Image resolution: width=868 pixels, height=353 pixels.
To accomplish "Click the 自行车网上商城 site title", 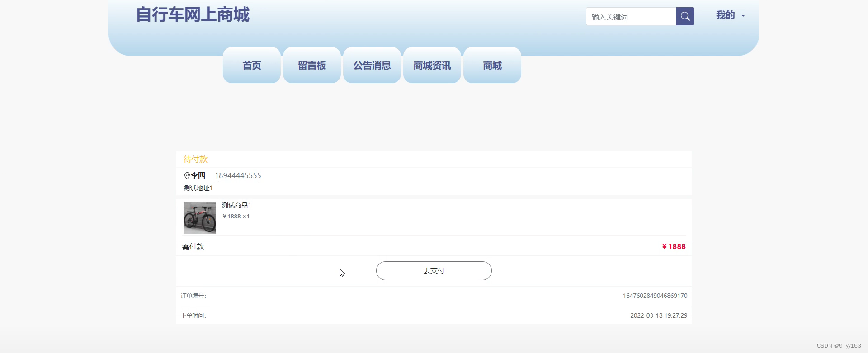I will [193, 14].
